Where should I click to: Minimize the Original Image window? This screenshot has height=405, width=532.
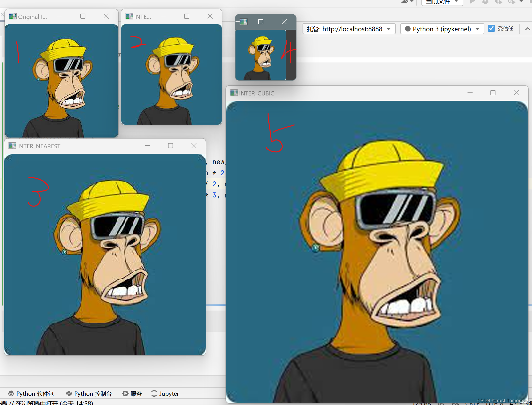click(x=60, y=16)
